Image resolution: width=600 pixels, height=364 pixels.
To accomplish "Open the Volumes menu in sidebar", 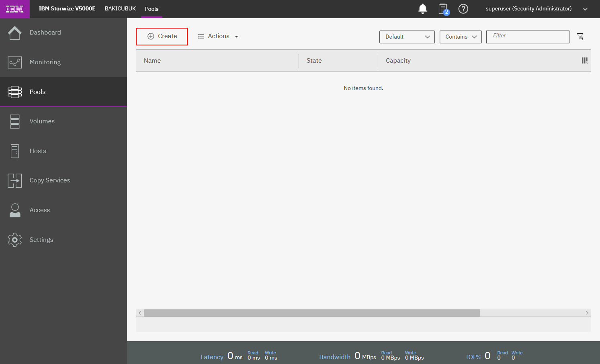I will (42, 121).
